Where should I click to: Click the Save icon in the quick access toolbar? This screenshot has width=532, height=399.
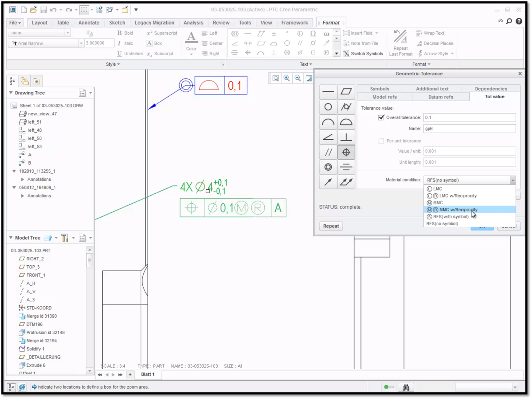(x=43, y=10)
